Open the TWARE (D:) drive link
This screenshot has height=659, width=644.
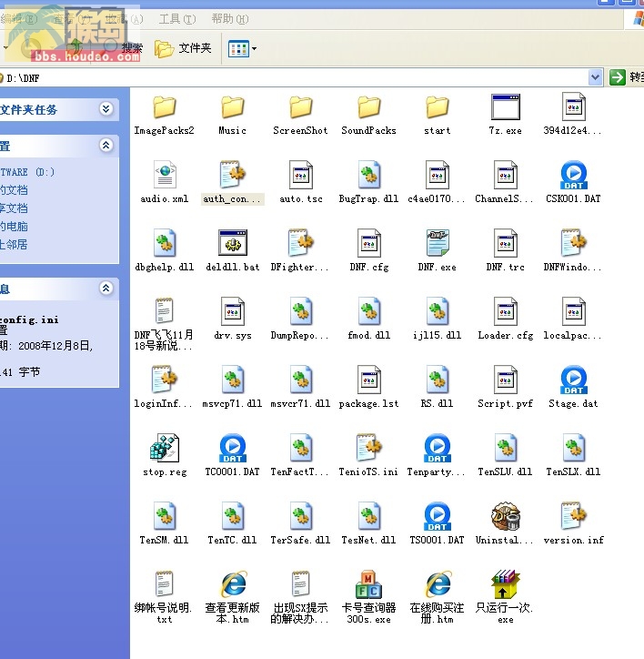pos(27,172)
